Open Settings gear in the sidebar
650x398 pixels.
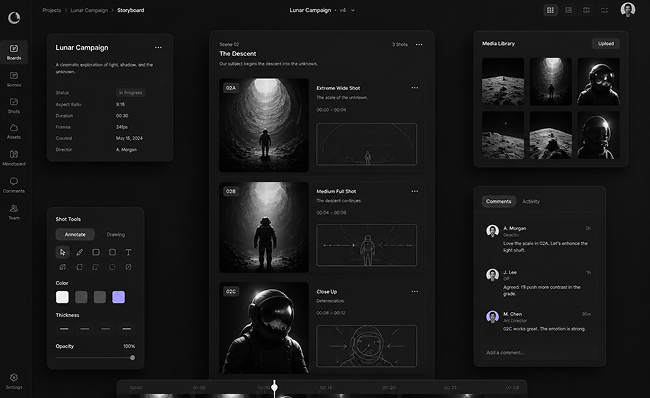14,381
